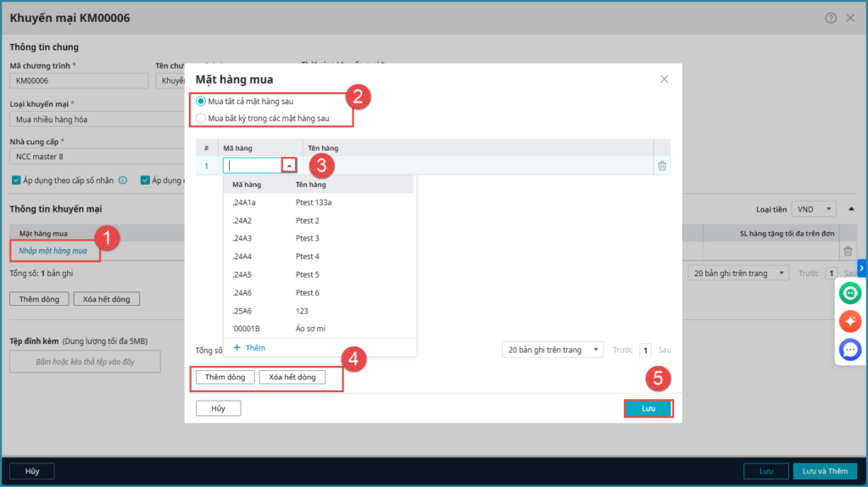Click the Mã hàng input field in row 1

[253, 165]
